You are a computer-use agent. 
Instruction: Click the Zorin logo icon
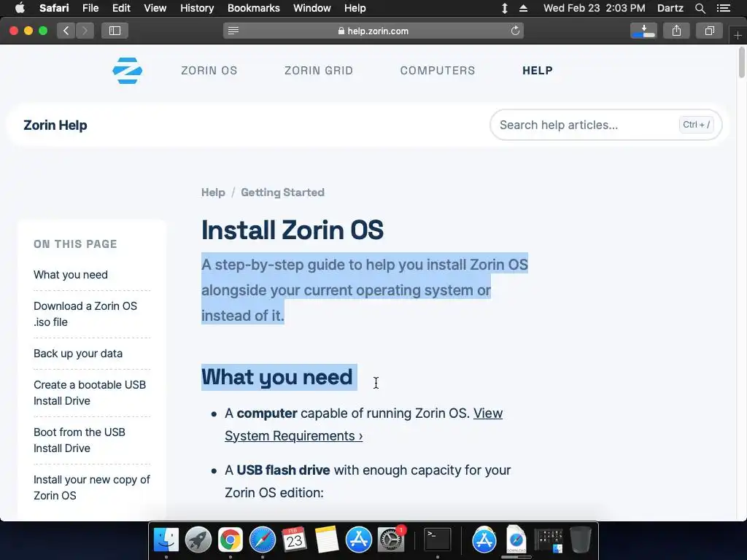coord(127,71)
